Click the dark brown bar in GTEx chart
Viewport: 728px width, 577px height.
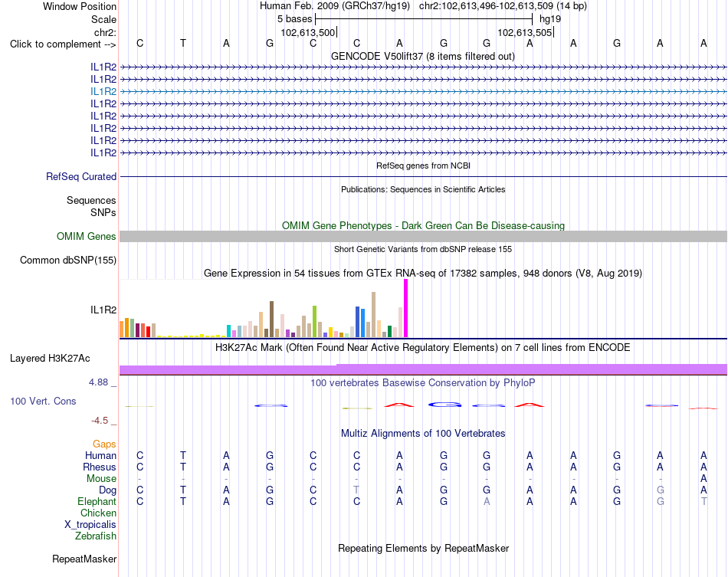[271, 319]
